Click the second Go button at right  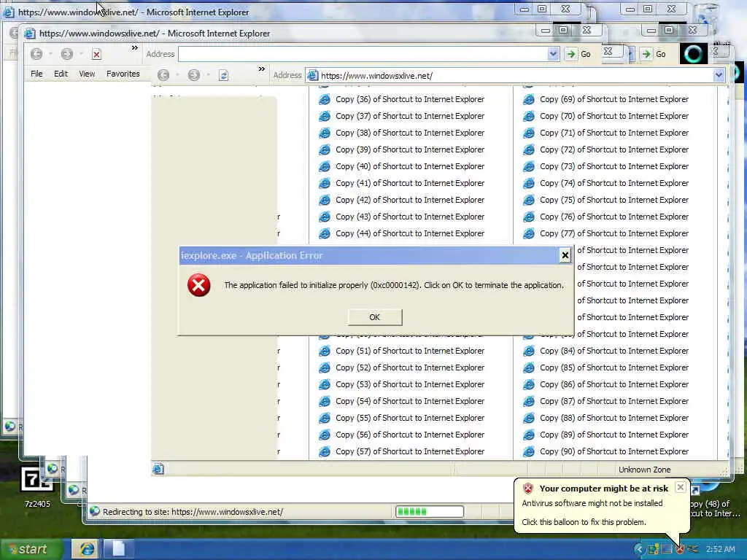(x=654, y=54)
